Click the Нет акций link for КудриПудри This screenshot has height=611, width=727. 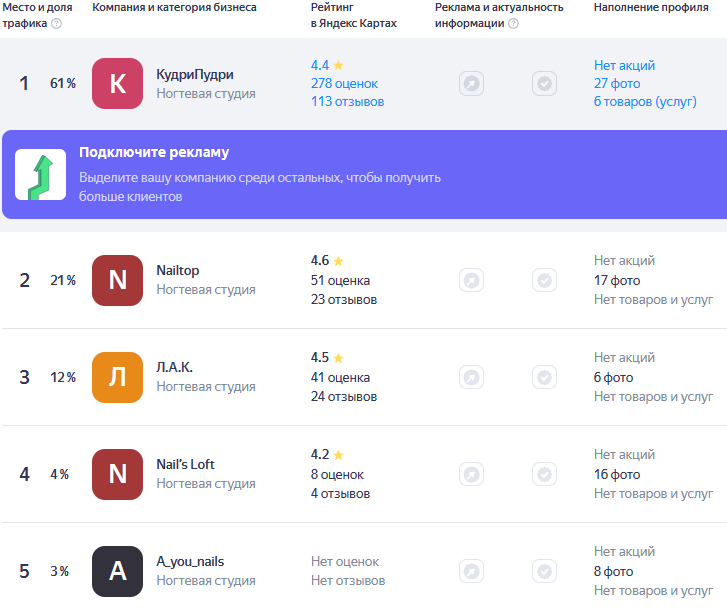(624, 65)
